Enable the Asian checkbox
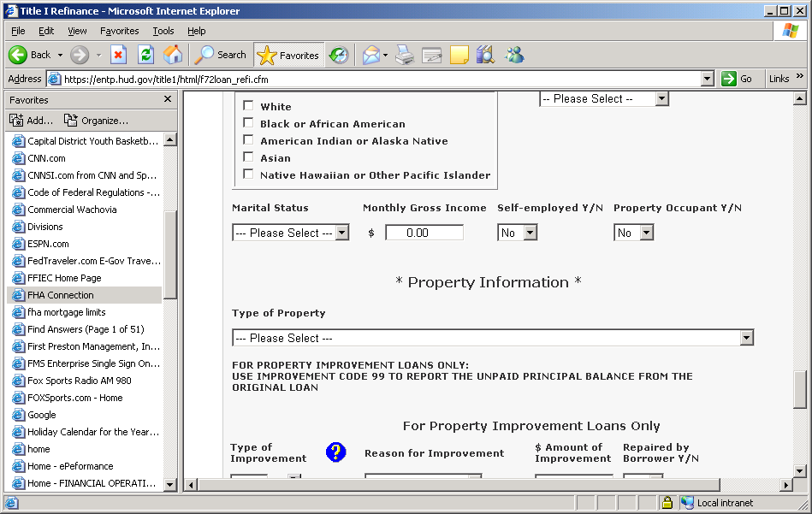Screen dimensions: 812x514 (x=249, y=157)
